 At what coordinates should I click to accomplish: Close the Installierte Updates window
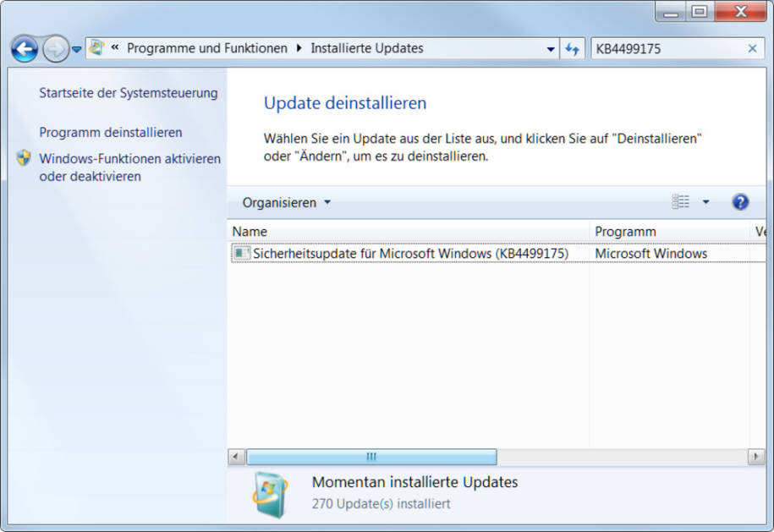[x=740, y=12]
